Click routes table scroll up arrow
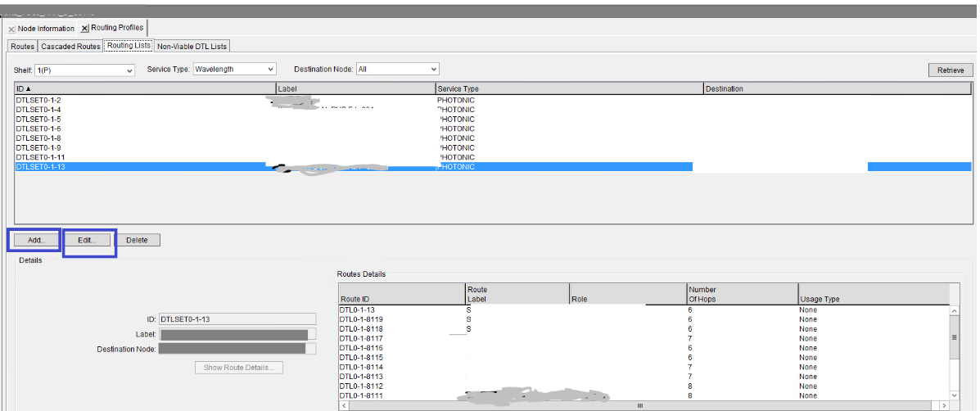The image size is (980, 411). pyautogui.click(x=955, y=310)
